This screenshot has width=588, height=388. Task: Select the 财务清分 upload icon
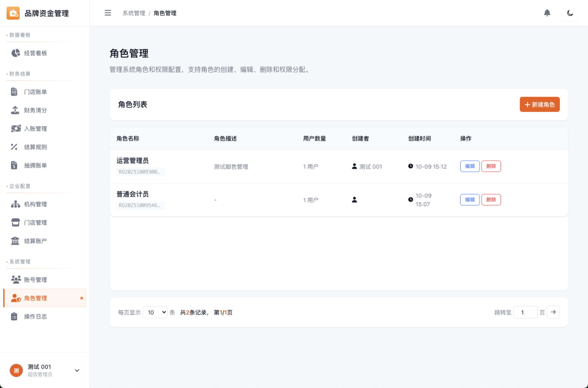[15, 110]
